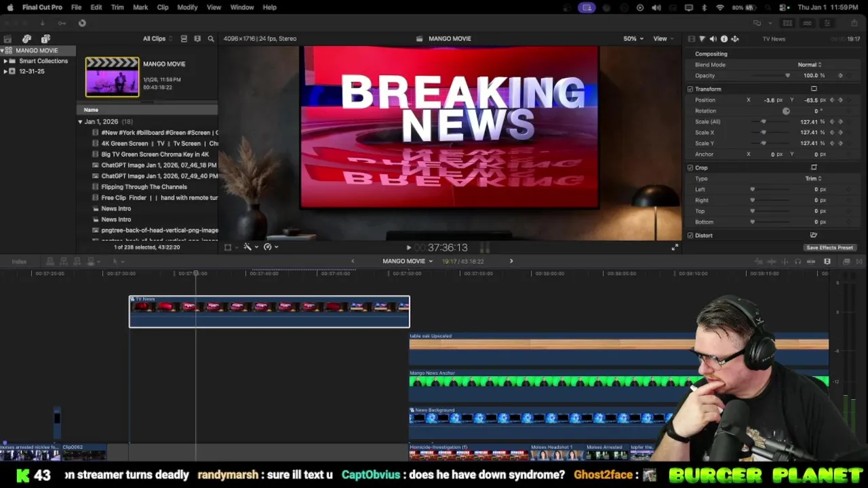Sort by the Name column header

tap(147, 110)
